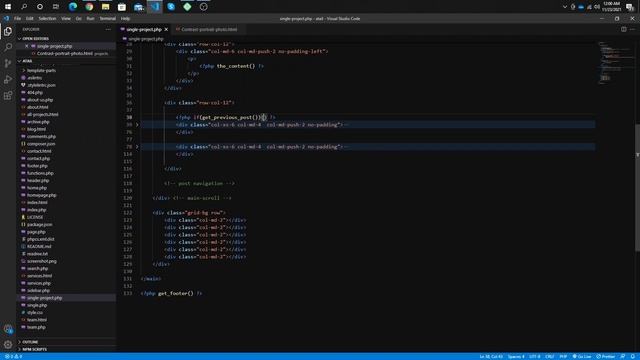Click CRLF end-of-line indicator
The image size is (640, 360).
[550, 357]
